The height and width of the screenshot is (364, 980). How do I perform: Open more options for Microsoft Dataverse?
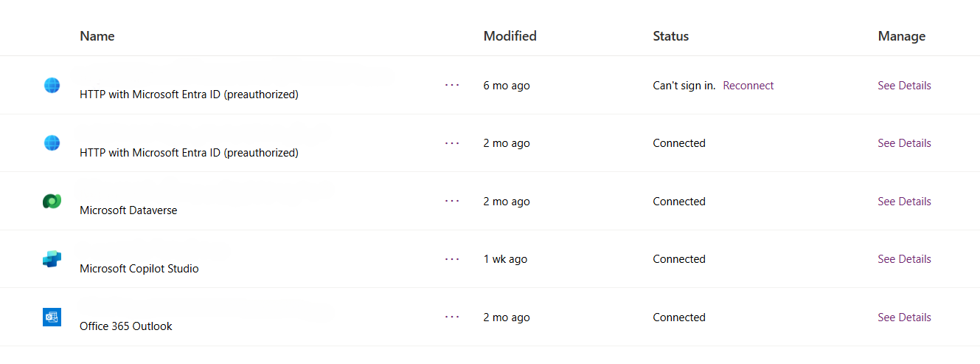452,201
